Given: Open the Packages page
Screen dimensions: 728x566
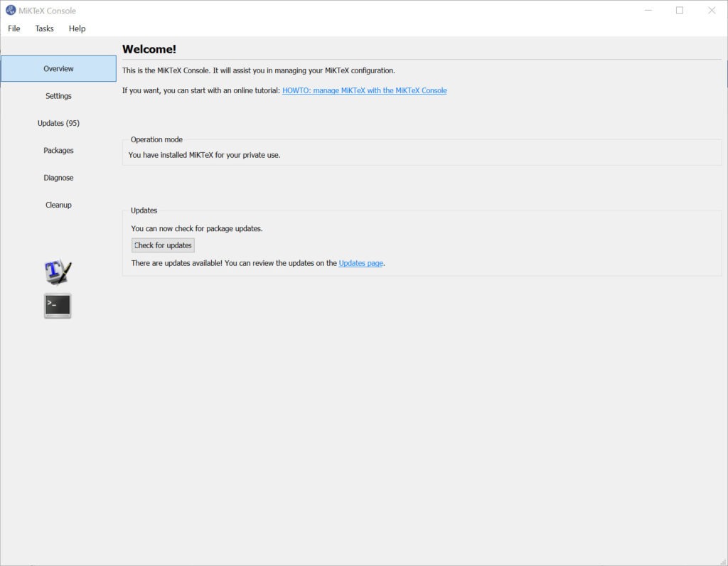Looking at the screenshot, I should [58, 151].
